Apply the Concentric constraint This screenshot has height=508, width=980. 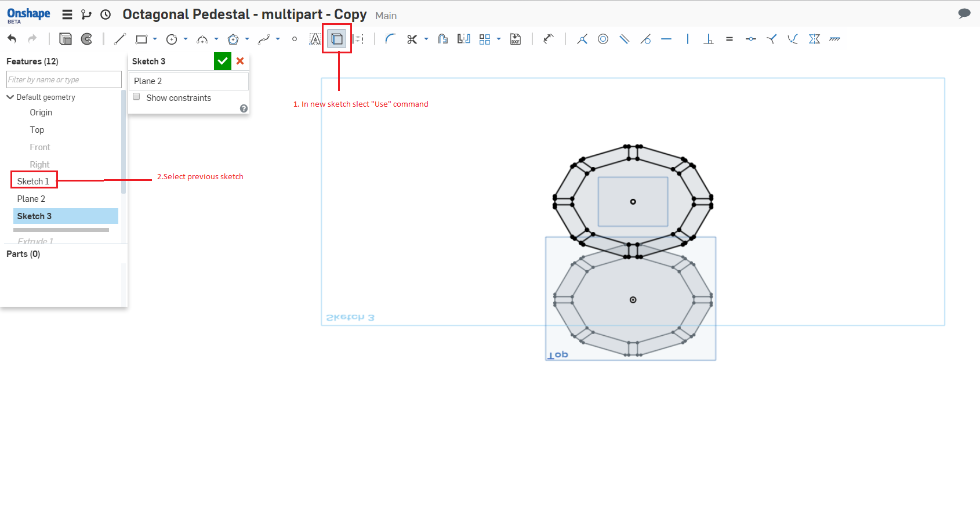(x=603, y=39)
